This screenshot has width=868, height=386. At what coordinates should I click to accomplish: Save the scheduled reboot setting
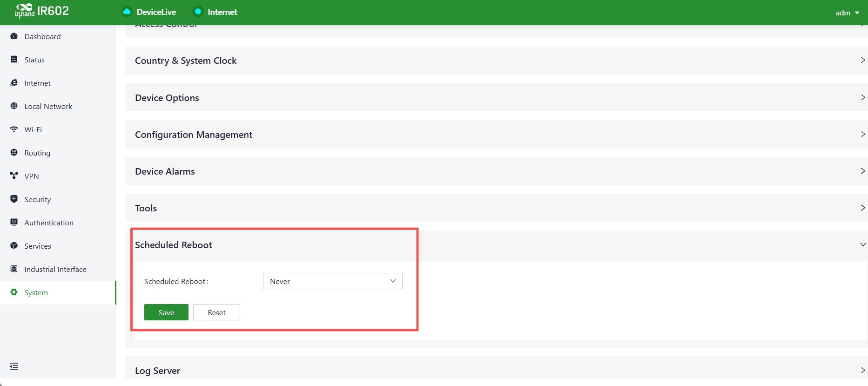click(166, 312)
